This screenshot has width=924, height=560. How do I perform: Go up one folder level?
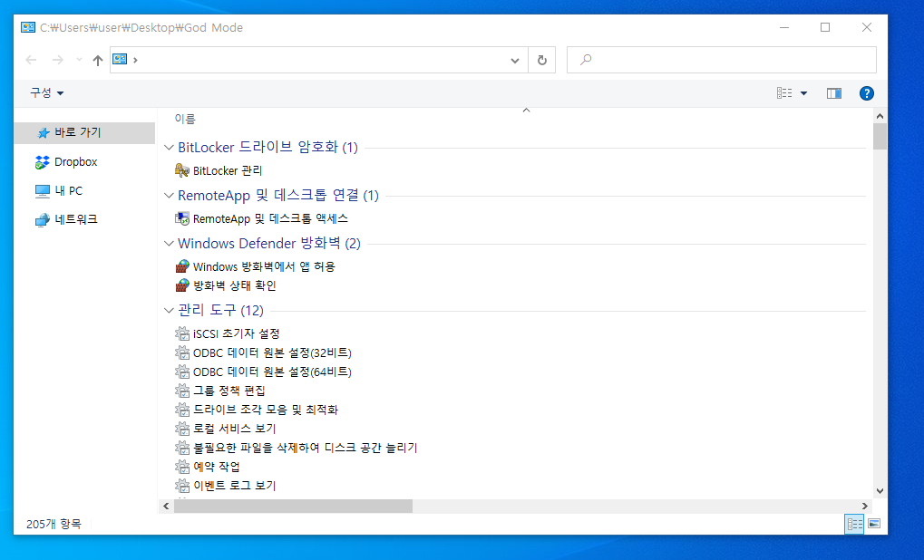click(98, 60)
